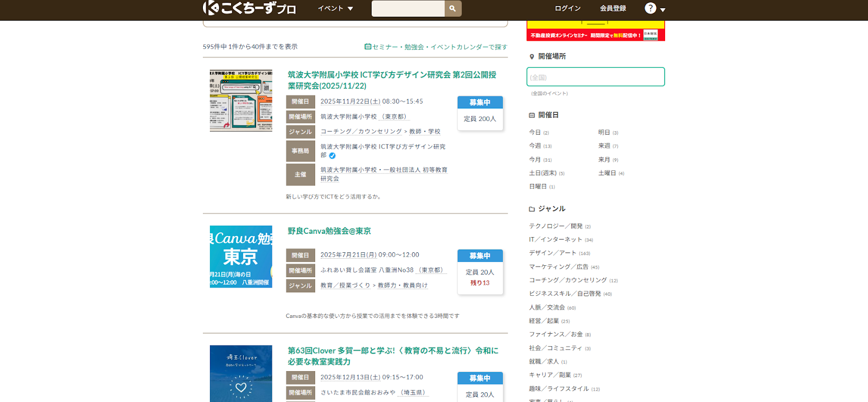Screen dimensions: 868x402
Task: Select キャリア／副業 genre
Action: pyautogui.click(x=550, y=375)
